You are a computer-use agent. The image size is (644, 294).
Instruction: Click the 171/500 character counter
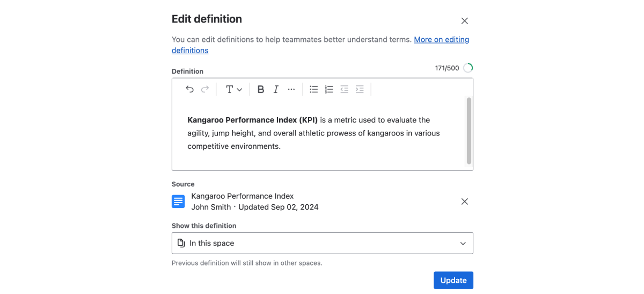coord(447,68)
